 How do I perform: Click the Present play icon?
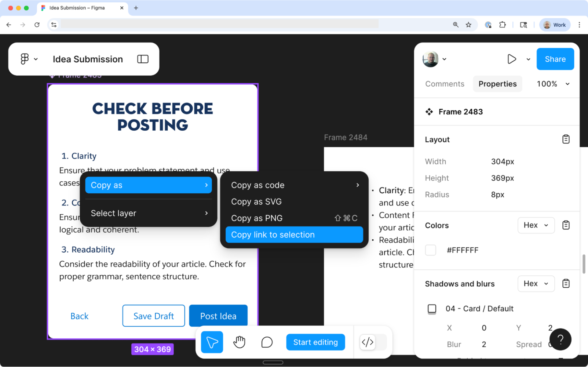pyautogui.click(x=512, y=59)
